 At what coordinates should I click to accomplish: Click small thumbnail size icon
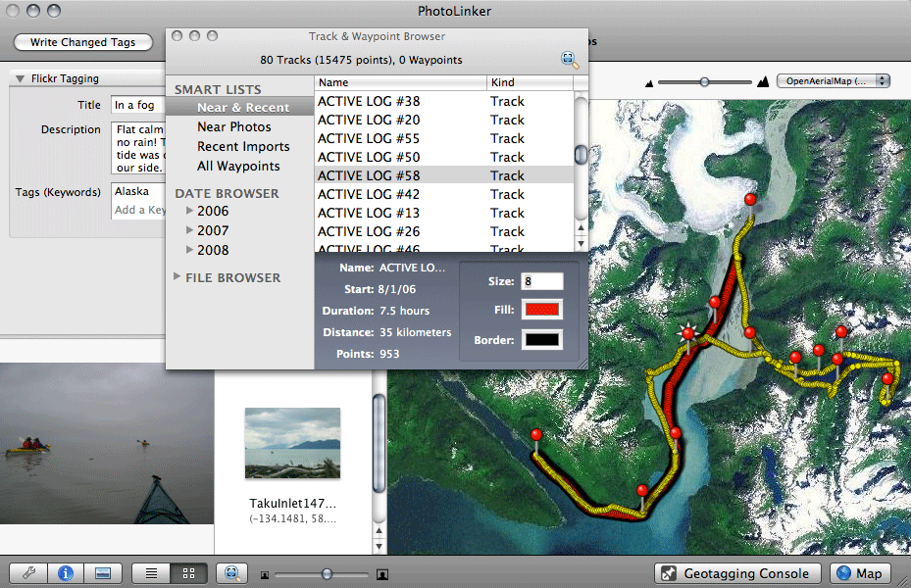265,575
